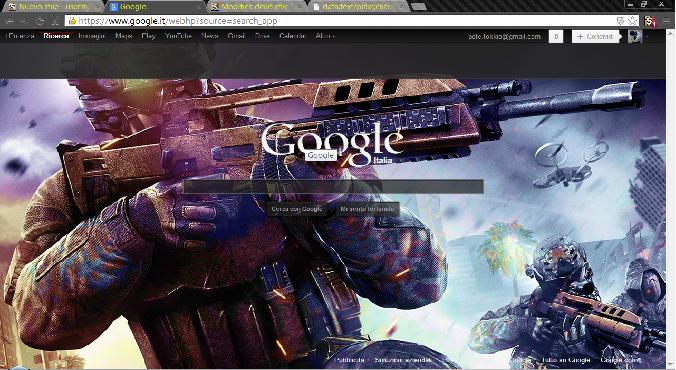676x370 pixels.
Task: Close the fourth tab
Action: click(x=402, y=6)
